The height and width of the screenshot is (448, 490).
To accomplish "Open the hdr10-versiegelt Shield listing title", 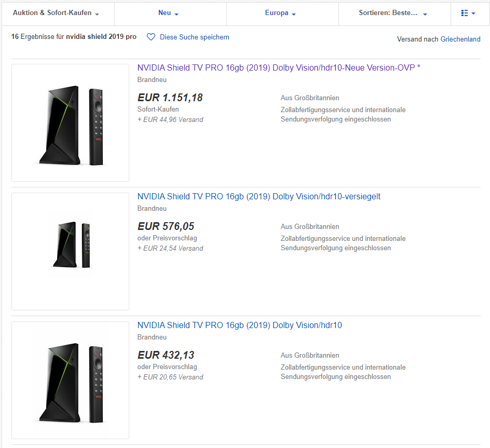I will tap(259, 196).
